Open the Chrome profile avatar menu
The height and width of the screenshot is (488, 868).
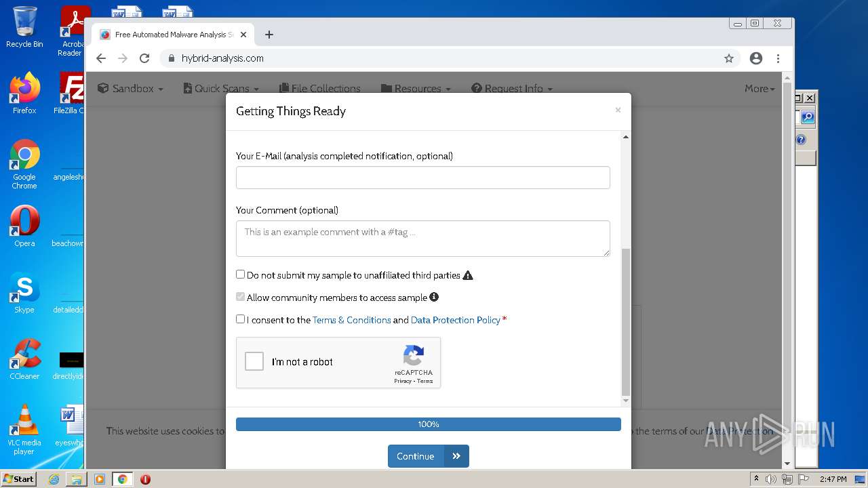pyautogui.click(x=756, y=58)
